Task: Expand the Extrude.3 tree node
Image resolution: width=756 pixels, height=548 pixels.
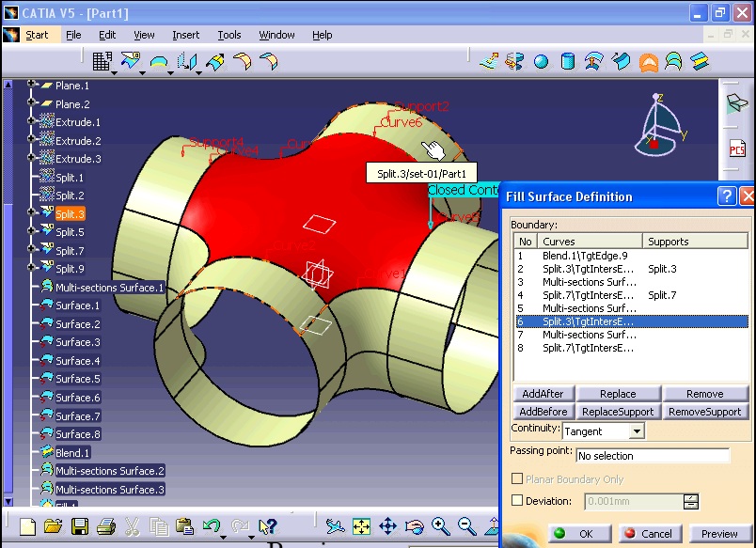Action: pyautogui.click(x=31, y=157)
